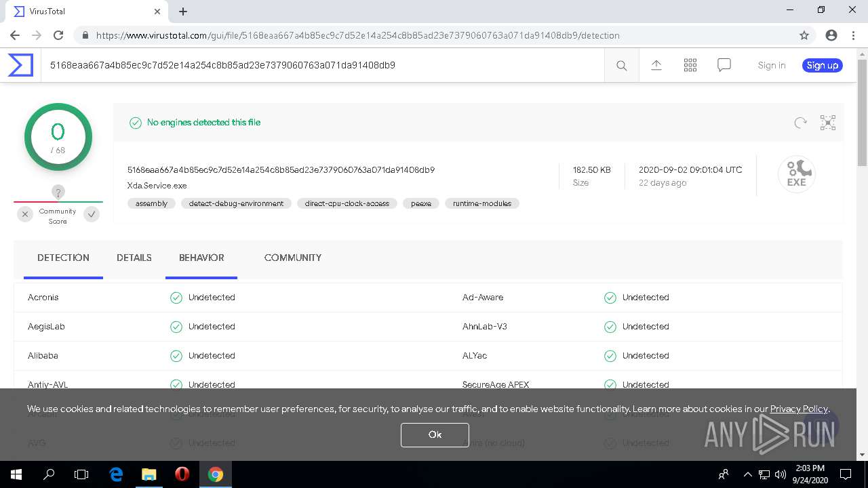Click the Chrome taskbar icon
This screenshot has height=488, width=868.
pos(216,474)
